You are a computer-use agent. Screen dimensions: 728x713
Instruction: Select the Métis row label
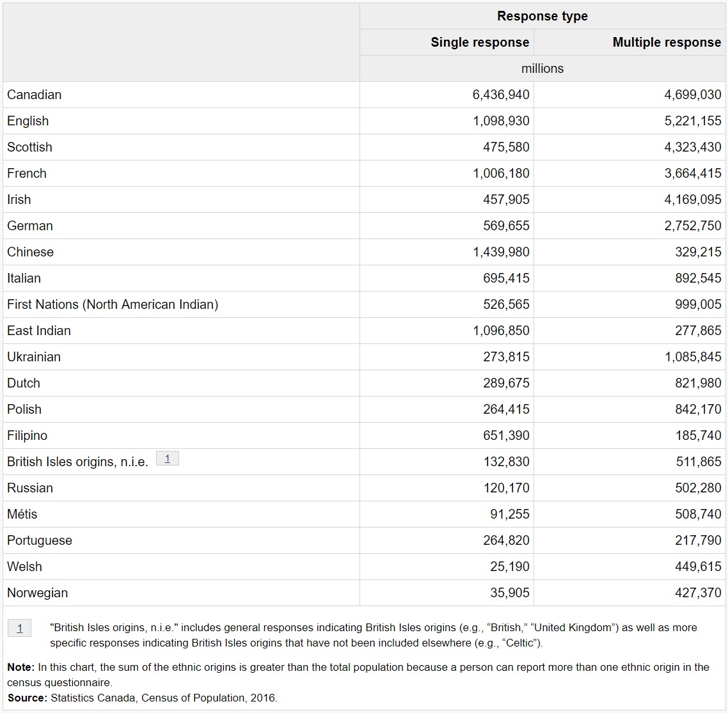22,514
